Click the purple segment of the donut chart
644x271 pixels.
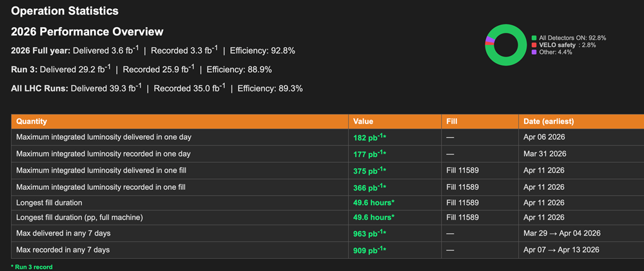pyautogui.click(x=490, y=40)
